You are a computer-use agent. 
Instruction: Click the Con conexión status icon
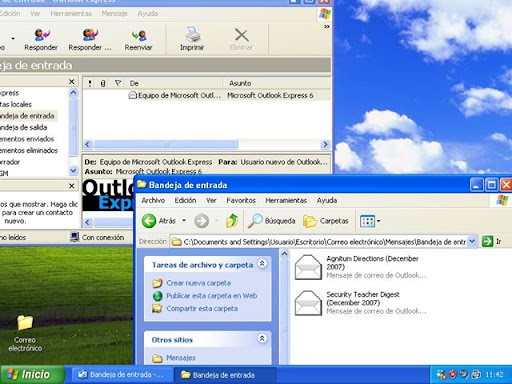tap(74, 237)
